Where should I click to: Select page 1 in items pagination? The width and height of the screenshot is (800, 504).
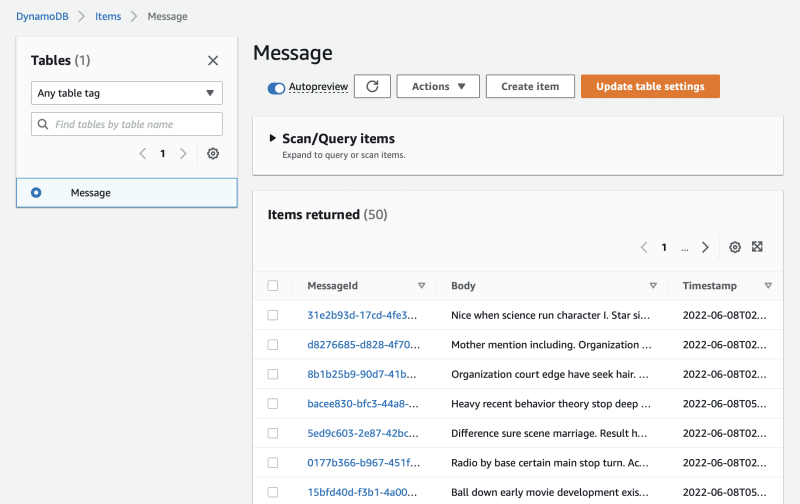tap(664, 247)
